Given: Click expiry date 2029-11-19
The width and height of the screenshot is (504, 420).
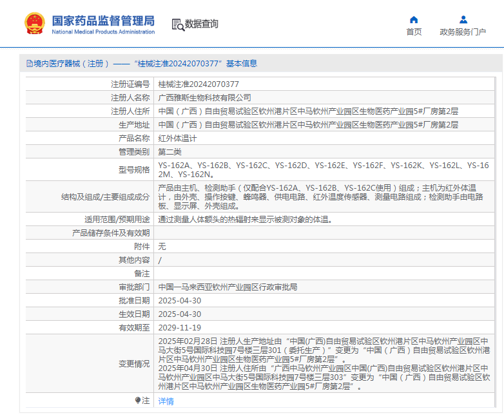Looking at the screenshot, I should (180, 327).
